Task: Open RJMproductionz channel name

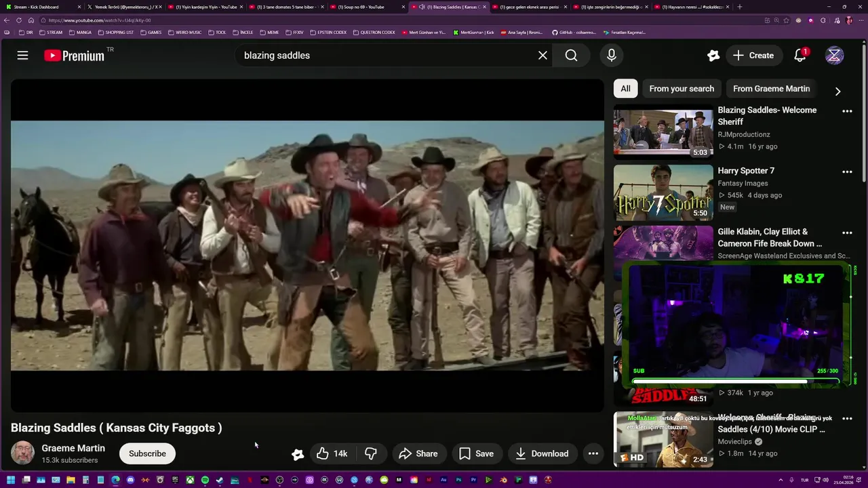Action: [744, 134]
